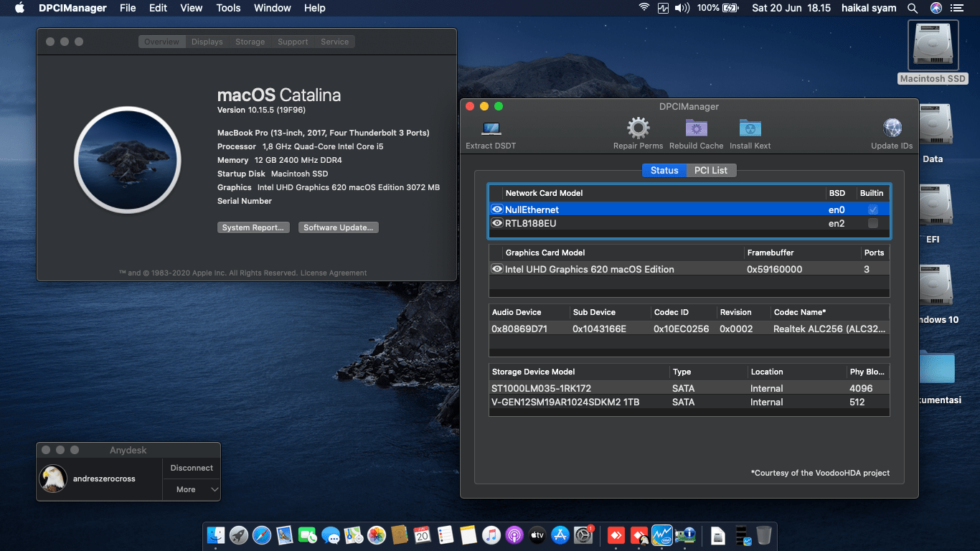Click the andreszerocross eagle avatar in AnyDesk

pyautogui.click(x=54, y=479)
